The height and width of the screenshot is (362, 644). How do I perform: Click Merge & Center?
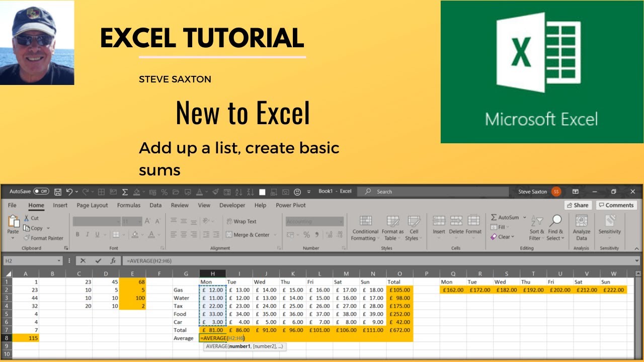248,235
